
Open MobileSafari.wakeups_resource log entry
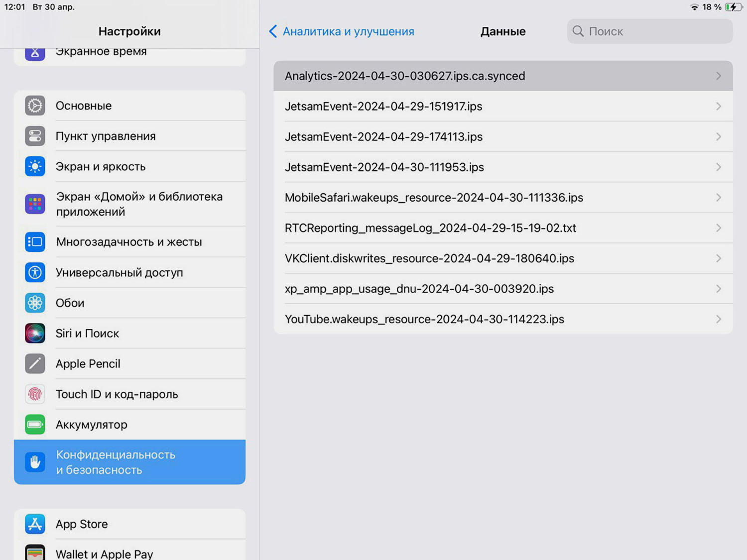(434, 198)
